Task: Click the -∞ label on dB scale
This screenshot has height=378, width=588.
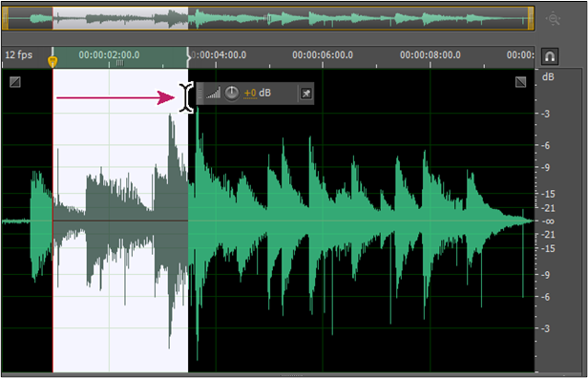Action: [547, 221]
